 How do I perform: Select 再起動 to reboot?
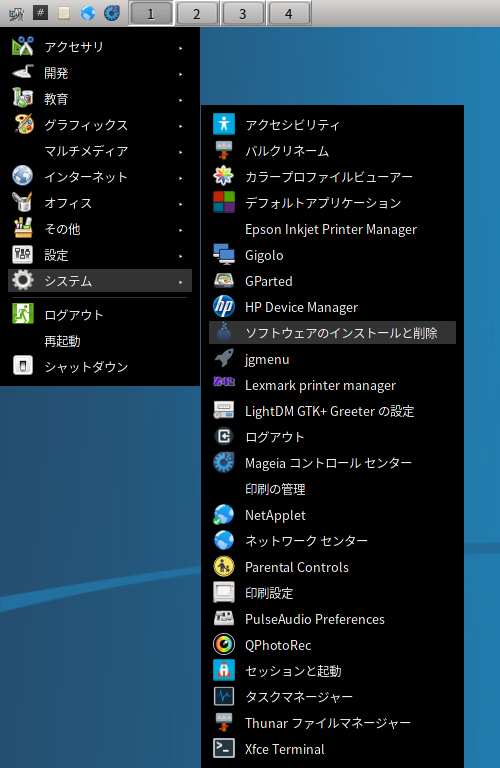click(100, 340)
